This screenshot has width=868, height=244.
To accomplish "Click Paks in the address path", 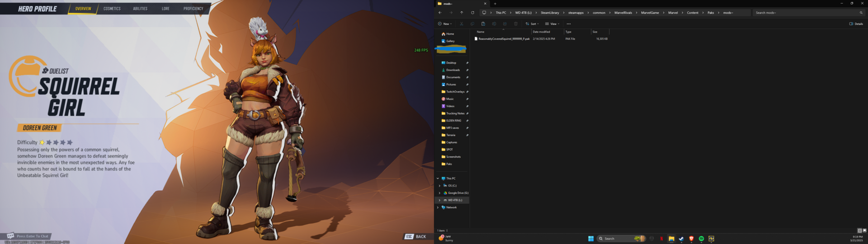I will pos(711,13).
